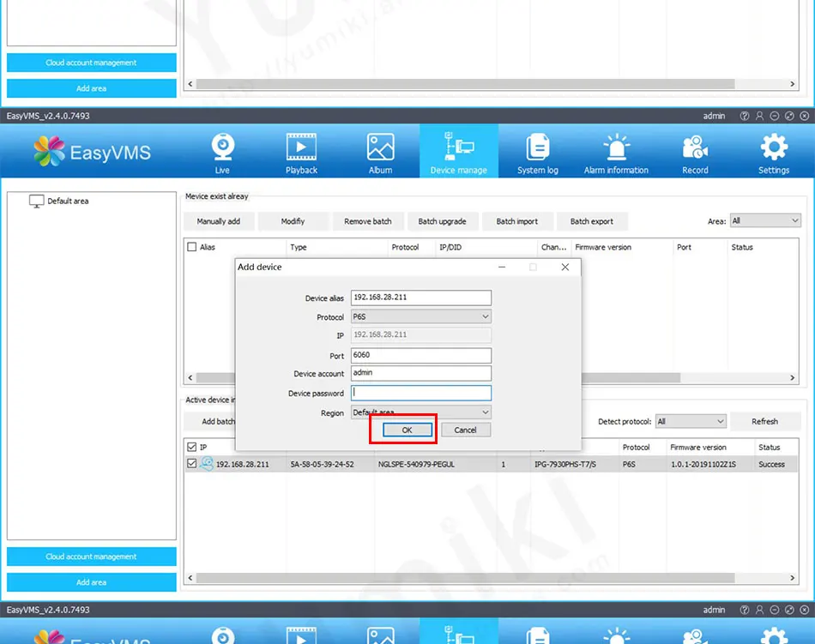Viewport: 815px width, 644px height.
Task: Click Port column header in existing device table
Action: pyautogui.click(x=684, y=247)
